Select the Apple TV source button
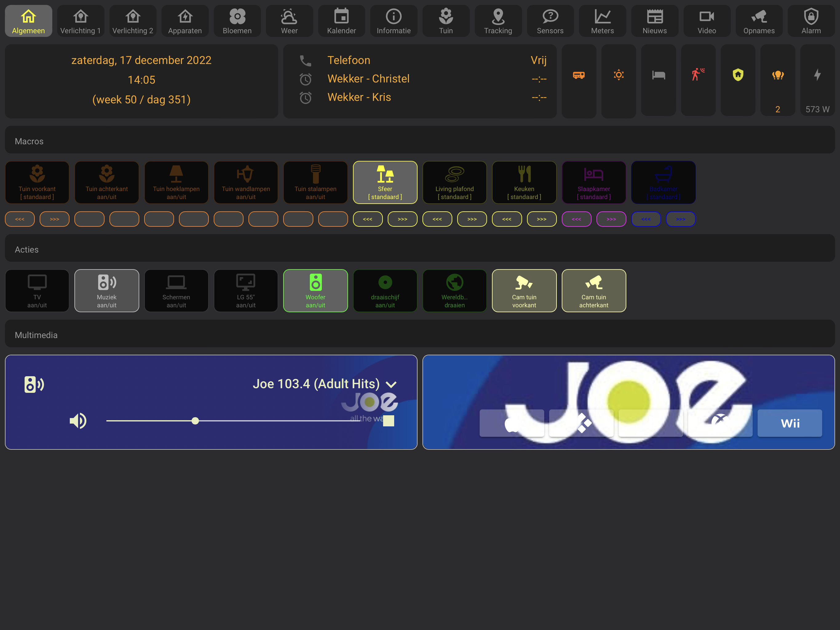 point(512,423)
